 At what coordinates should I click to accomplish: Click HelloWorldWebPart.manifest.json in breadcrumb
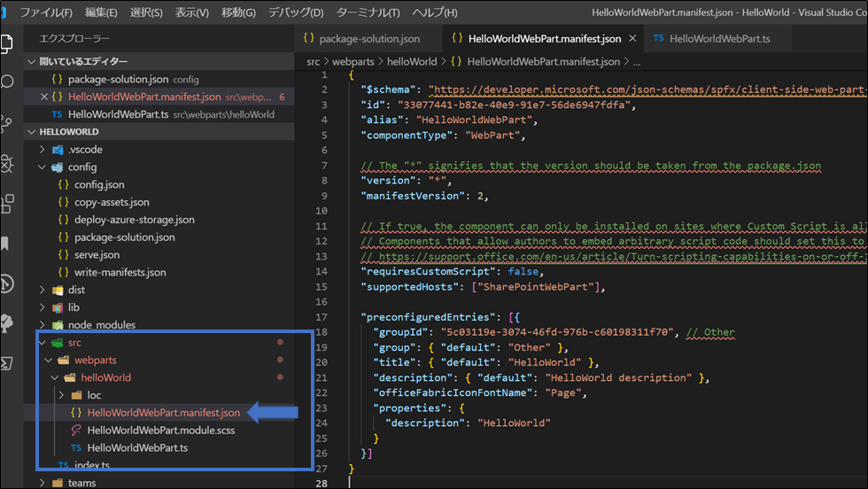543,62
